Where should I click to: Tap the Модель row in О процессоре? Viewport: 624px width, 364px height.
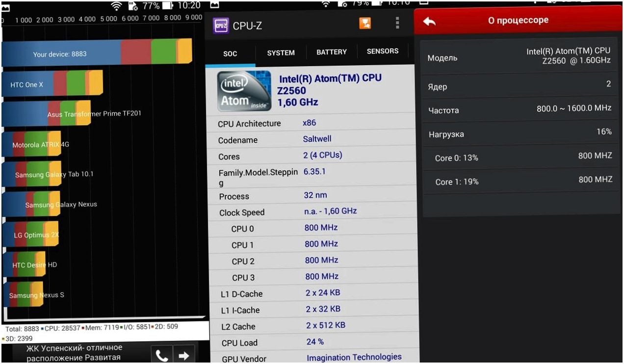pyautogui.click(x=519, y=57)
